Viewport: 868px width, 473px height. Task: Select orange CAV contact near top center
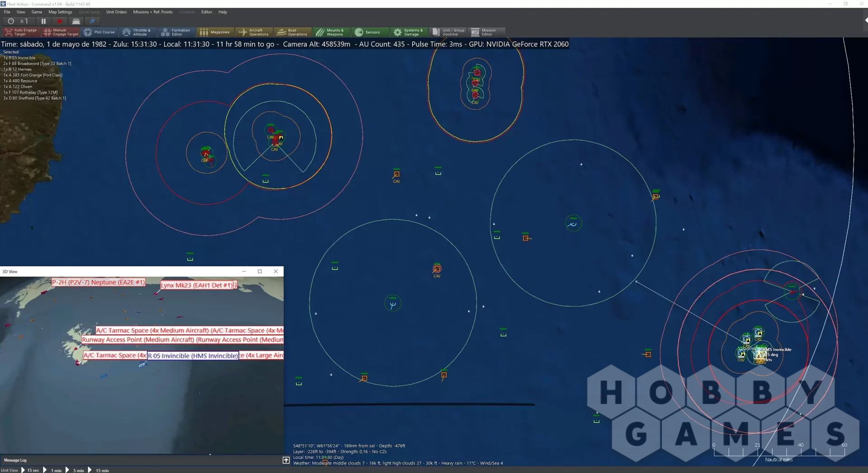pyautogui.click(x=396, y=174)
